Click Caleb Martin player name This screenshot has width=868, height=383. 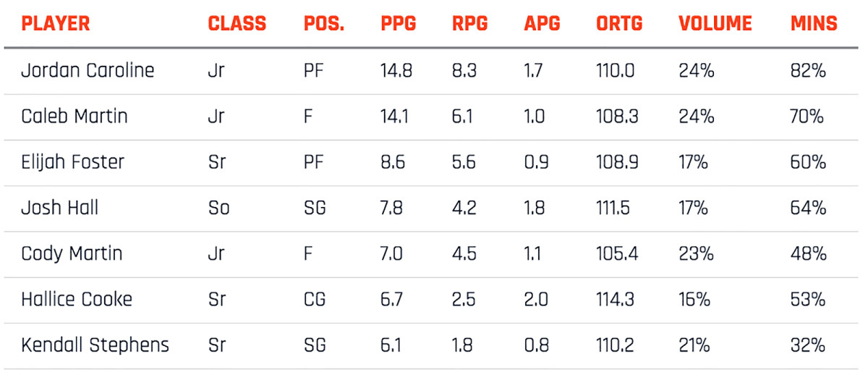click(75, 117)
